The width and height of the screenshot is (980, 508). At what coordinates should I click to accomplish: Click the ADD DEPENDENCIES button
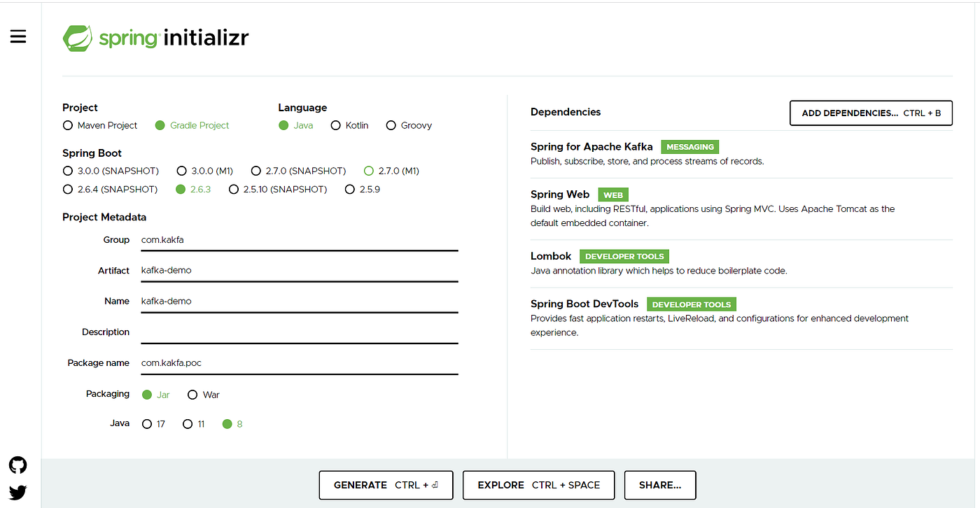click(x=871, y=113)
